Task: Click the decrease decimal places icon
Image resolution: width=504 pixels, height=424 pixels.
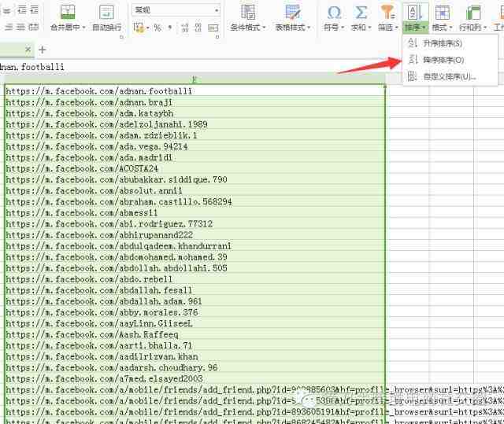Action: point(198,28)
